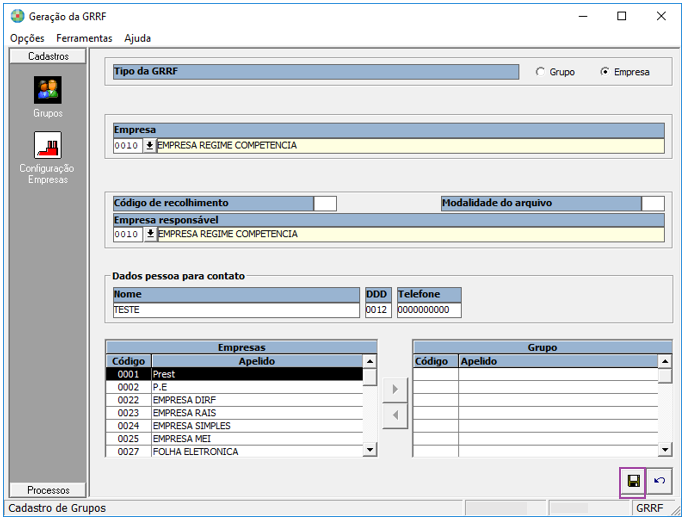Click the left arrow transfer button
685x520 pixels.
pyautogui.click(x=395, y=414)
